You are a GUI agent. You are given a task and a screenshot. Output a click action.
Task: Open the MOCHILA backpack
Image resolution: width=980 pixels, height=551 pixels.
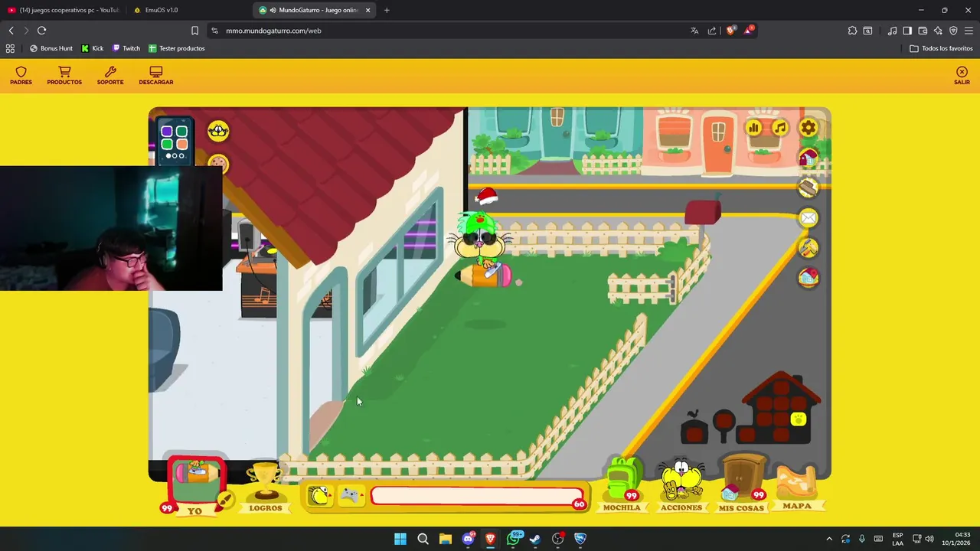622,484
